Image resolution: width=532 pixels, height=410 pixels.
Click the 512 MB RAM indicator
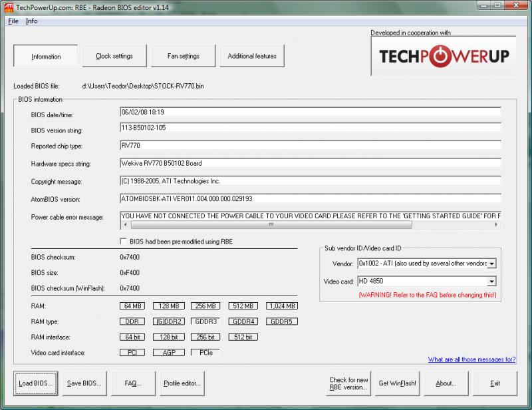(243, 306)
